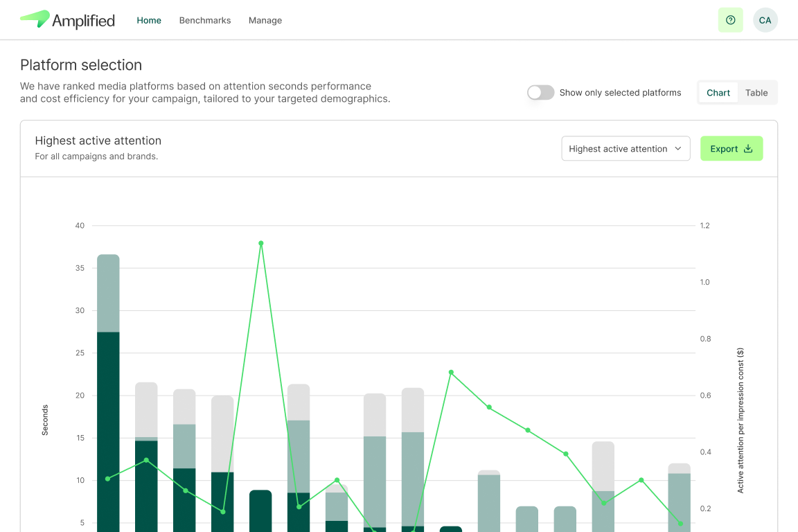This screenshot has height=532, width=798.
Task: Click the Amplified logo icon
Action: pos(35,19)
